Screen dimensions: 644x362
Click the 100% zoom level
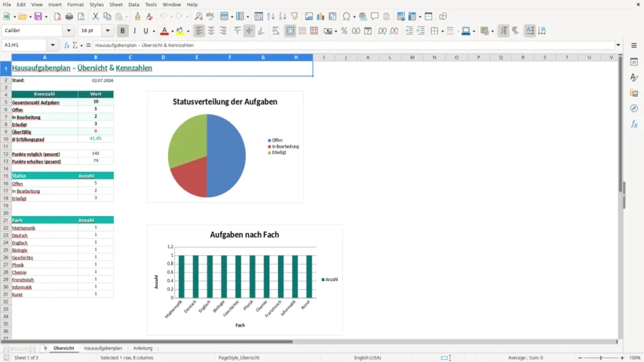coord(635,358)
